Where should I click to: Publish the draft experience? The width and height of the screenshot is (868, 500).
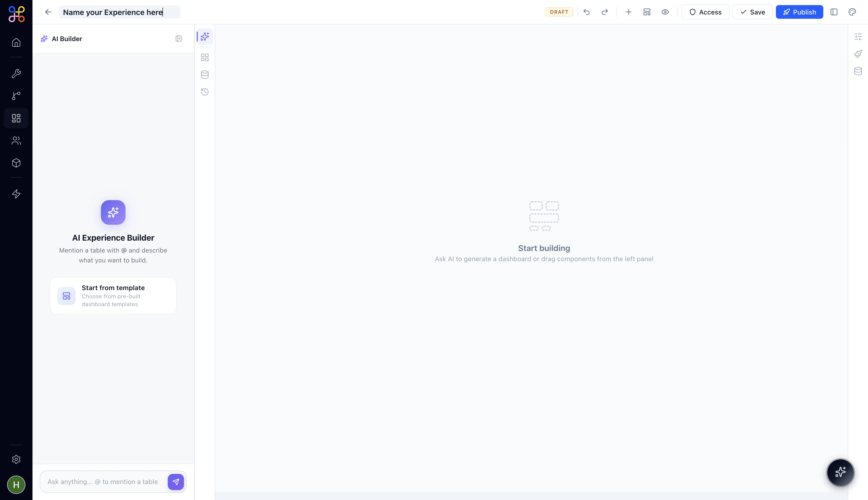click(799, 12)
